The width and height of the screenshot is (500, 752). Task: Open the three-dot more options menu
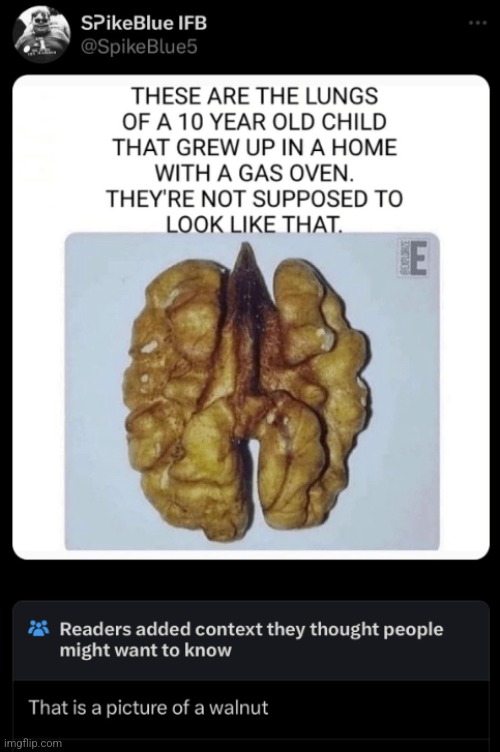[477, 23]
